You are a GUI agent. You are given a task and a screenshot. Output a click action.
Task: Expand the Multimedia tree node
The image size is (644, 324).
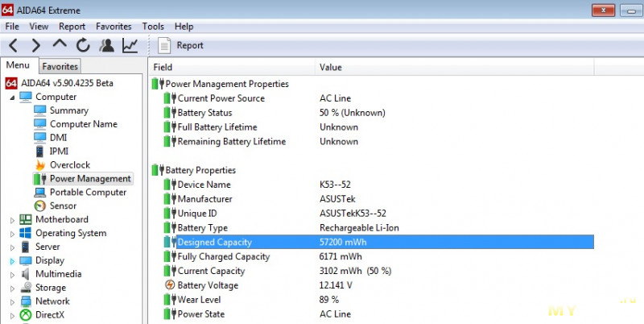[12, 275]
